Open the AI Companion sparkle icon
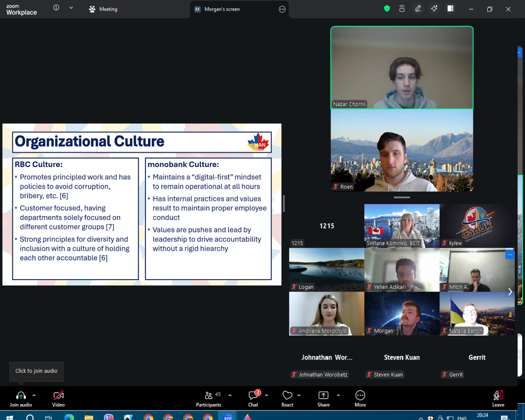The width and height of the screenshot is (525, 420). 434,9
